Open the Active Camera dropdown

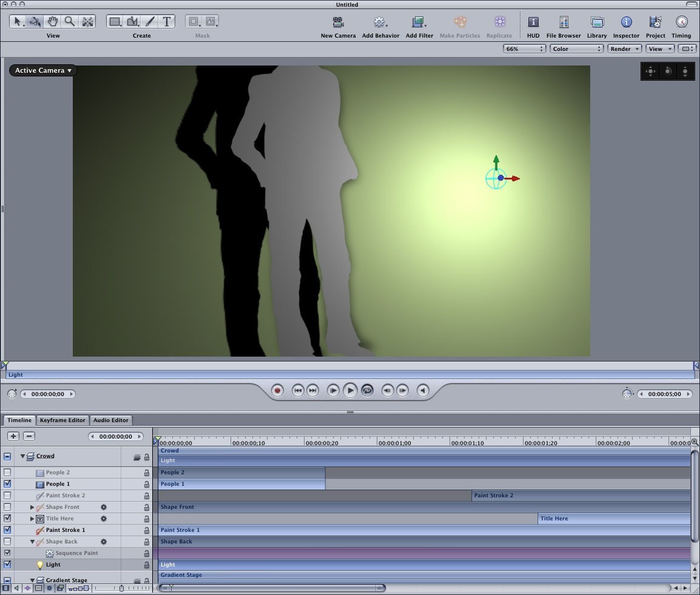[43, 70]
